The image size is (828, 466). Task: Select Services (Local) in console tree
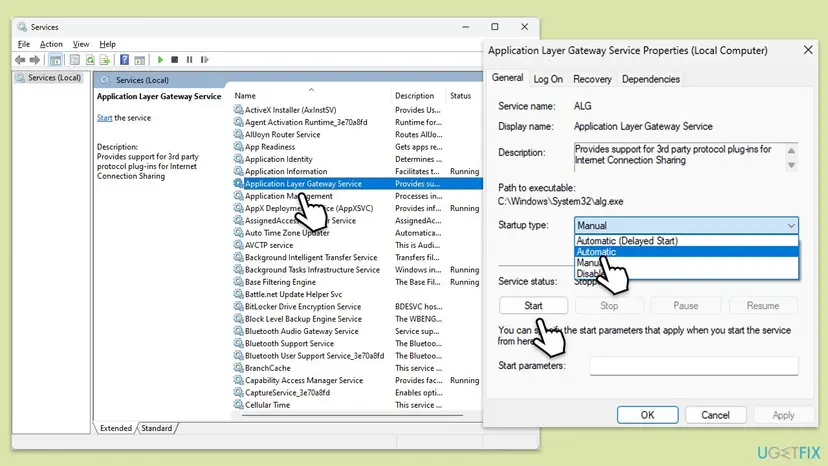[x=49, y=78]
